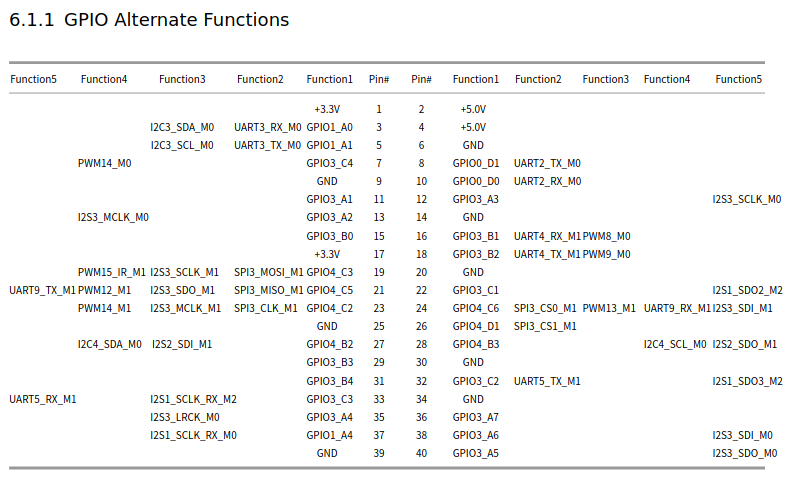This screenshot has height=493, width=798.
Task: Click the I2S3_LRCK_M0 entry
Action: pyautogui.click(x=185, y=417)
